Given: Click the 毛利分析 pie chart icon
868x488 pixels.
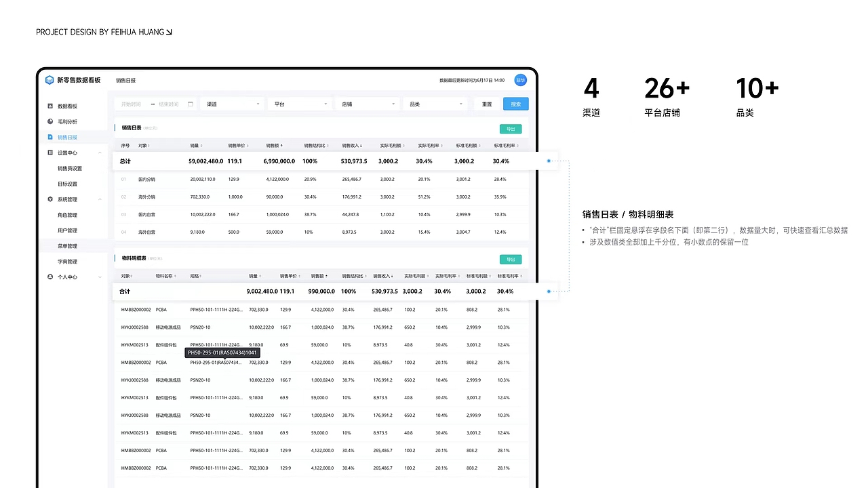Looking at the screenshot, I should [50, 122].
